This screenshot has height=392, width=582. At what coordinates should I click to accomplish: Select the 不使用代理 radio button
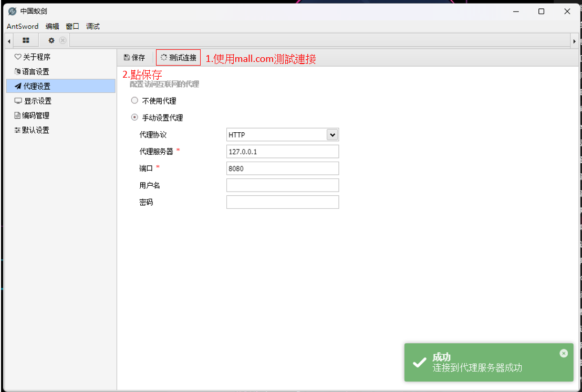(135, 101)
